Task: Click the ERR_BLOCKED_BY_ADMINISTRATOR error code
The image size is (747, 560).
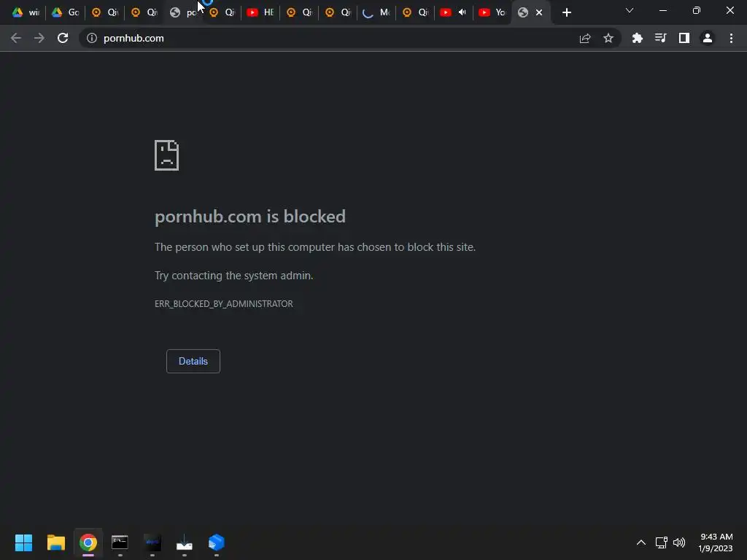Action: [x=223, y=304]
